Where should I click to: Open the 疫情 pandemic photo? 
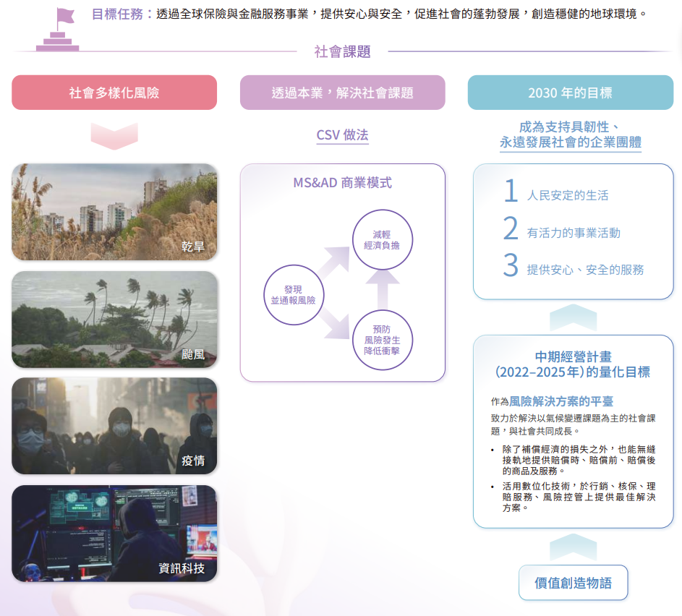(114, 426)
